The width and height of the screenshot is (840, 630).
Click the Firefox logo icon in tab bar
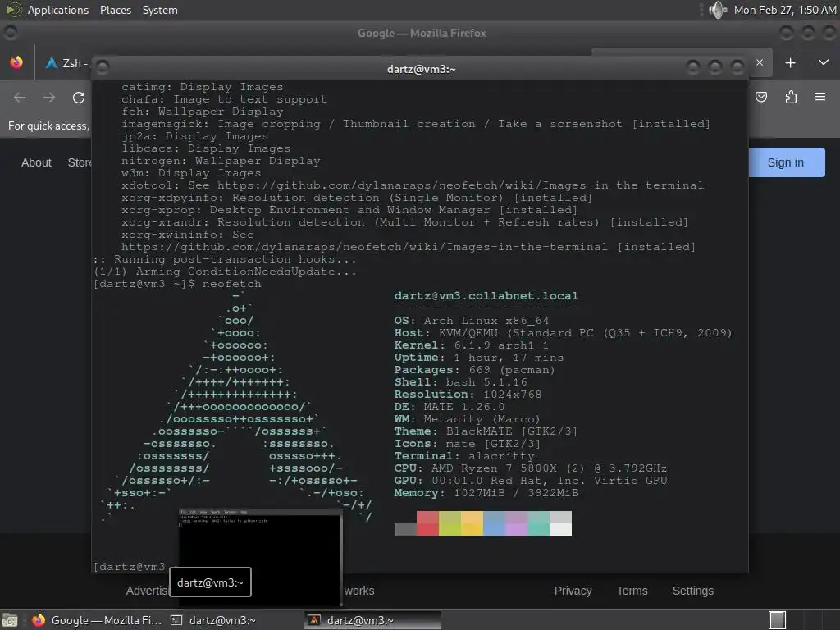16,62
